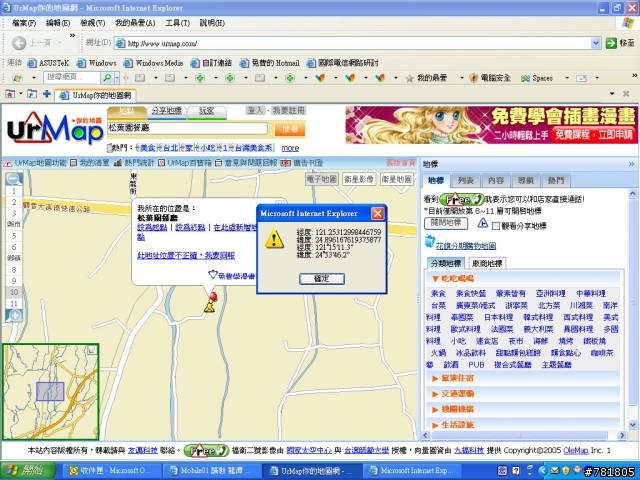Click the blue plus add-tab icon
Screen dimensions: 640x480
(x=47, y=94)
